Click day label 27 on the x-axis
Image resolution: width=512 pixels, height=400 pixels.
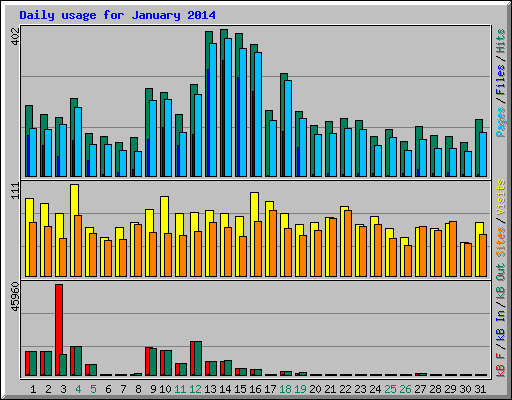(x=420, y=389)
